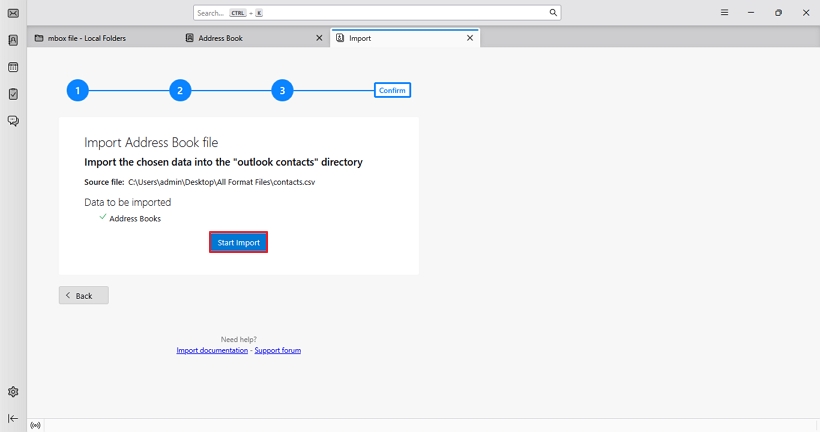Collapse the spaces toolbar arrow icon

point(13,418)
